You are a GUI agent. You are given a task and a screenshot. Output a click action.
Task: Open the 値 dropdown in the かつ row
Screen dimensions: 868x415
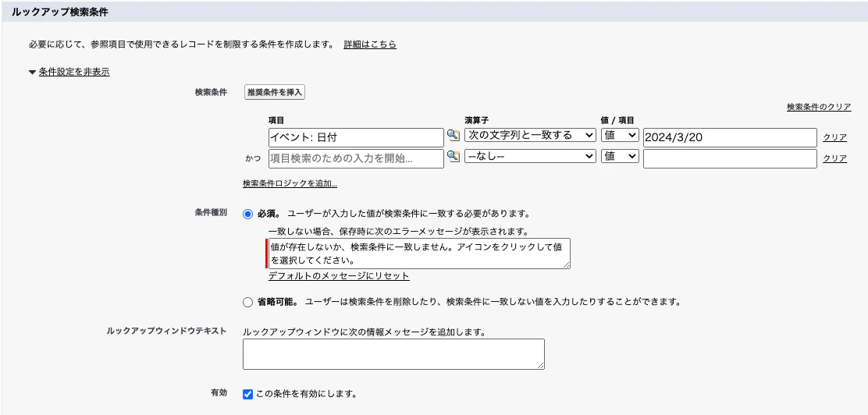click(620, 157)
